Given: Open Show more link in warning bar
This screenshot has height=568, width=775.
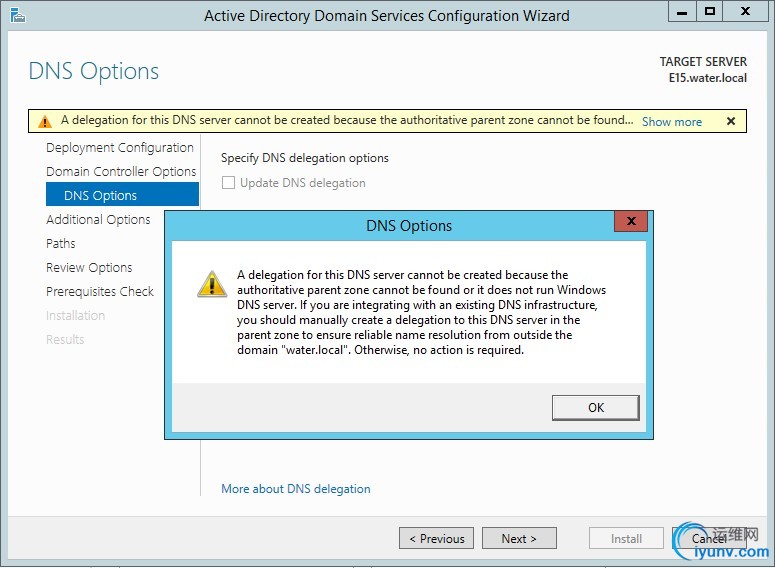Looking at the screenshot, I should click(x=672, y=122).
